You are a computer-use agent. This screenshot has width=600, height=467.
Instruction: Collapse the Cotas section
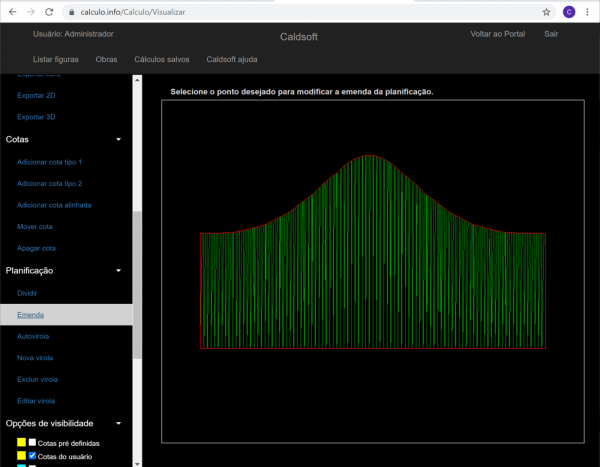[118, 139]
